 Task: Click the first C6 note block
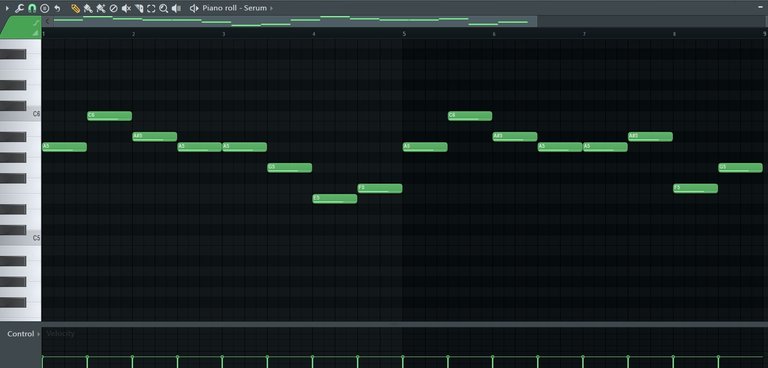[109, 116]
